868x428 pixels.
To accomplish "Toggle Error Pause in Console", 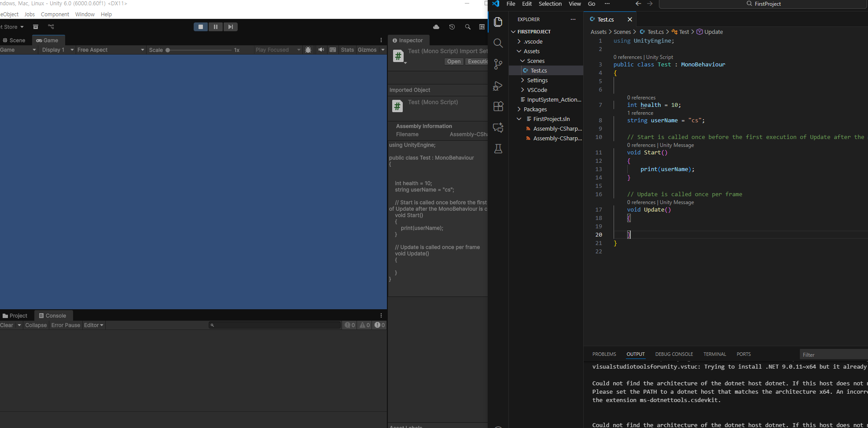I will [x=66, y=325].
